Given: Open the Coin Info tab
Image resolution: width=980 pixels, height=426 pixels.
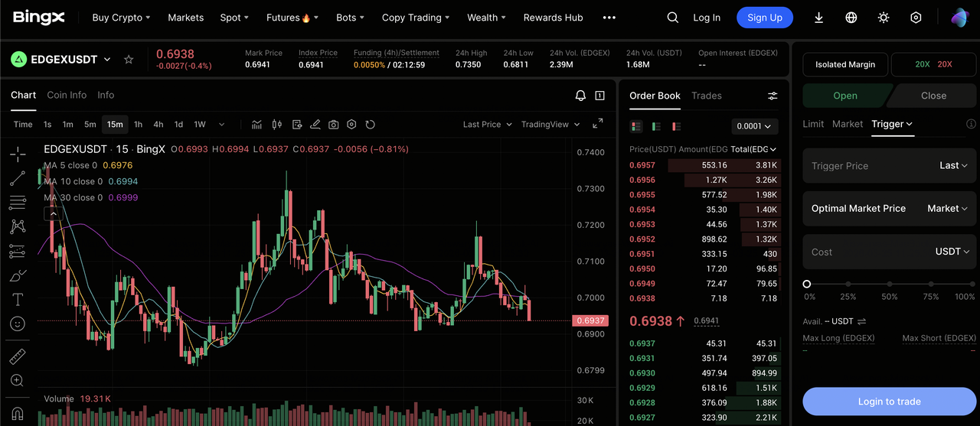Looking at the screenshot, I should (x=67, y=95).
